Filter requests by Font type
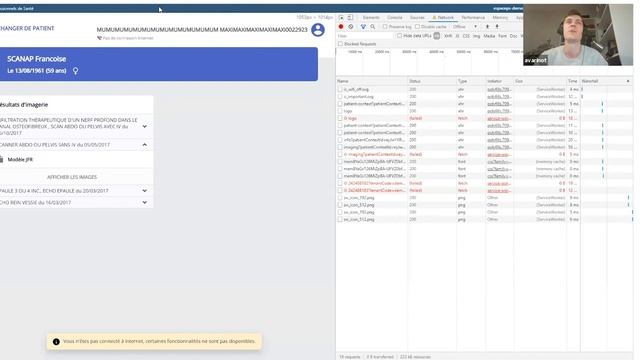640x360 pixels. (x=502, y=36)
